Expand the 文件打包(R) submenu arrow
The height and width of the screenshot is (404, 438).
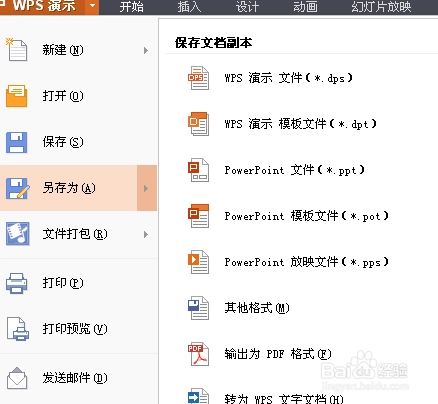146,234
